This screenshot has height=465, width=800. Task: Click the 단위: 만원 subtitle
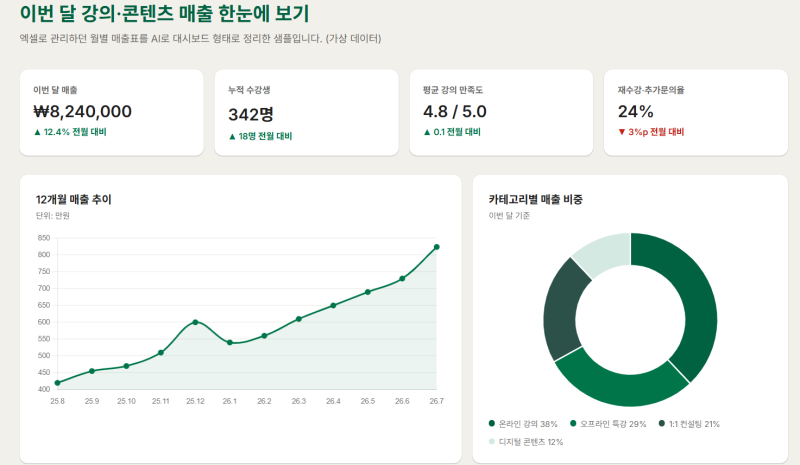tap(53, 215)
